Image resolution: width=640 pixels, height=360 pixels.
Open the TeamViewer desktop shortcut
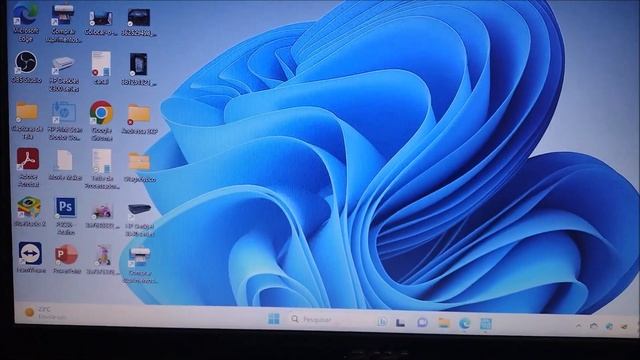(x=30, y=257)
